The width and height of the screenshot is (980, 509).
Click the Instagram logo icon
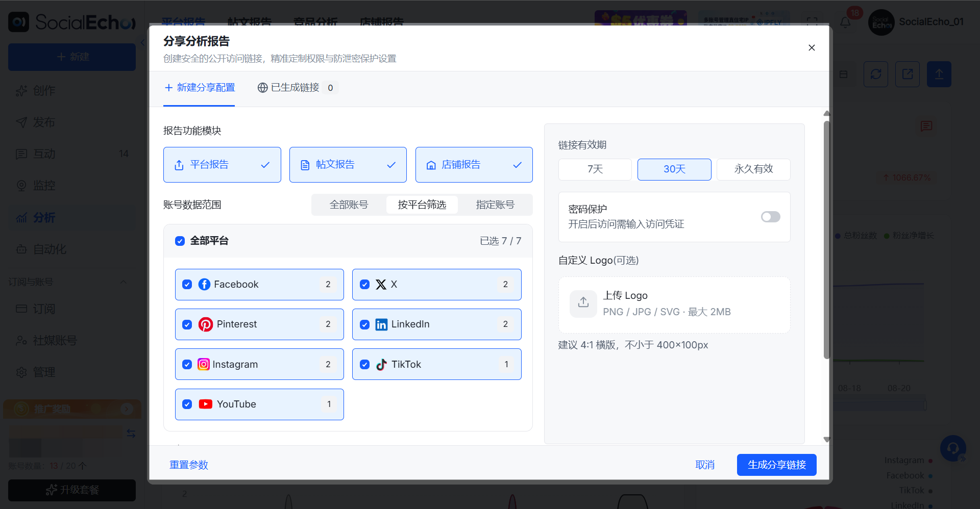point(204,364)
